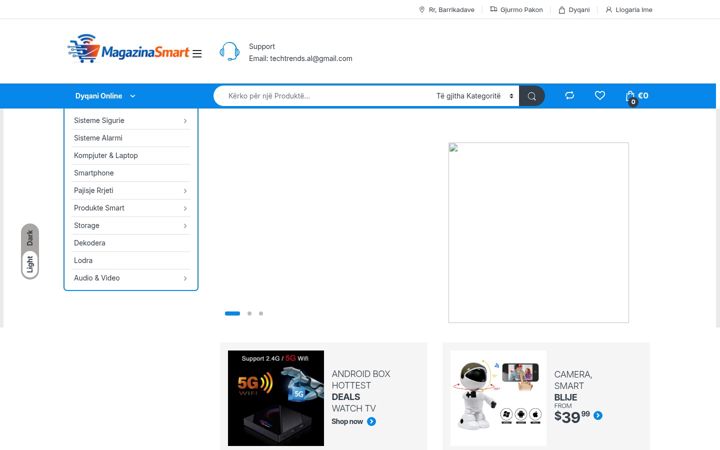Viewport: 720px width, 450px height.
Task: Click Android Box Hottest Deals text
Action: 361,391
